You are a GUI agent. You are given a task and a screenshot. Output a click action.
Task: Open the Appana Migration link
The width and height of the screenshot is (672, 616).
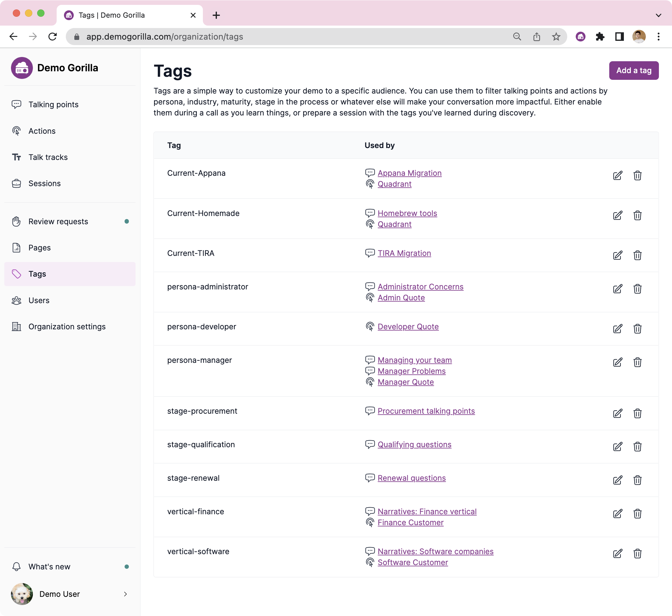coord(409,173)
